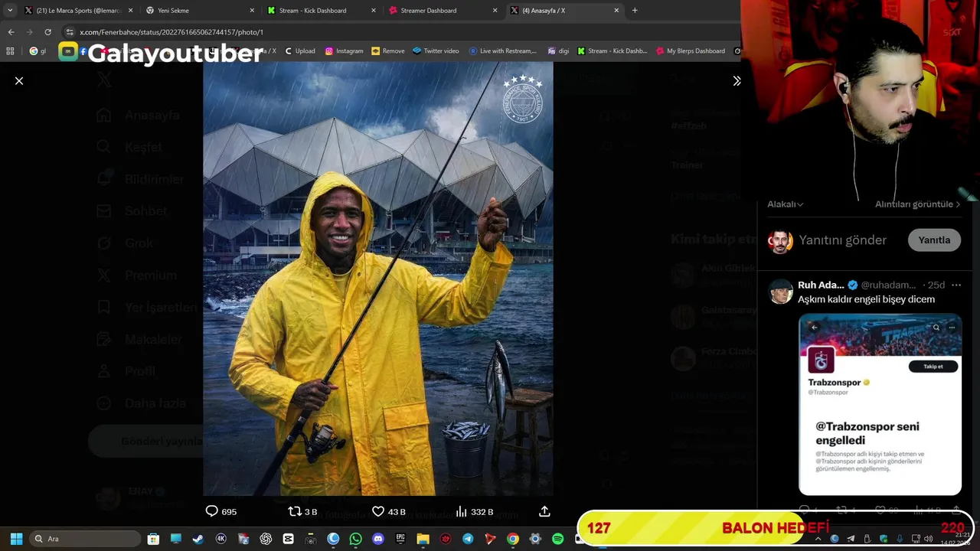Open Alıntıları görüntüle quotes link

tap(917, 204)
